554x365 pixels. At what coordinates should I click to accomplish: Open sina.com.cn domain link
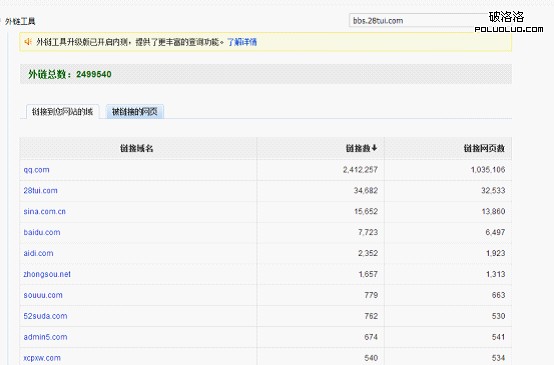(x=45, y=211)
